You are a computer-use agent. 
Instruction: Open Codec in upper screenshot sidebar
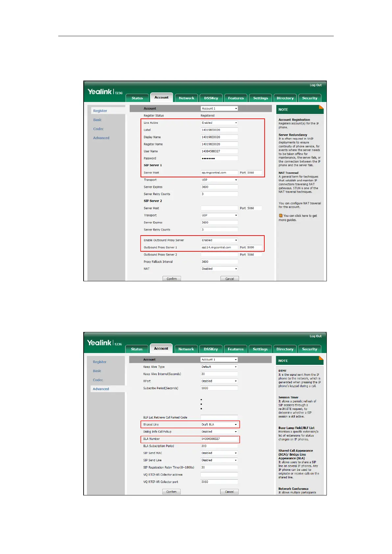[98, 129]
